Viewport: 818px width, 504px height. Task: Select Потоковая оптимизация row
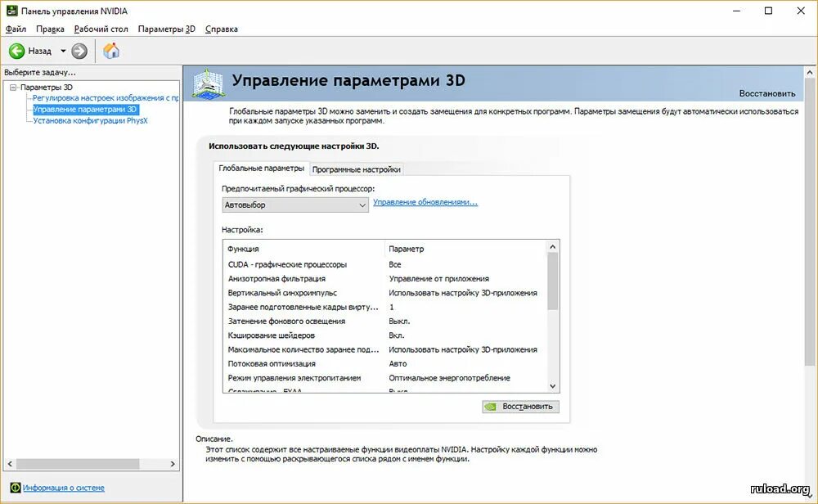(385, 363)
